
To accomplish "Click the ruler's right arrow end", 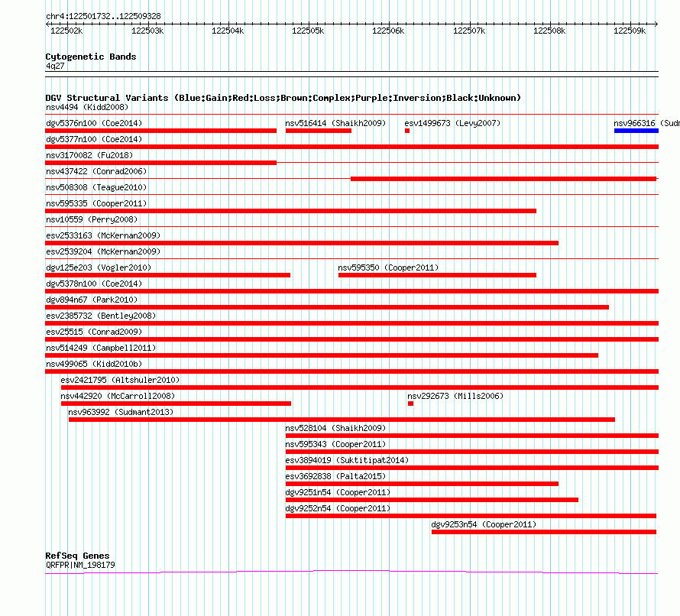I will (x=656, y=24).
